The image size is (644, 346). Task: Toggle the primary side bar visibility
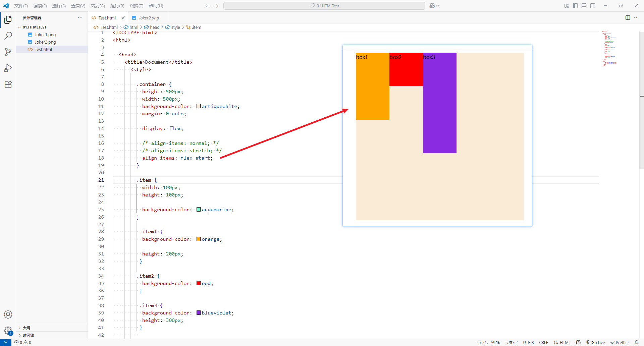[x=575, y=6]
